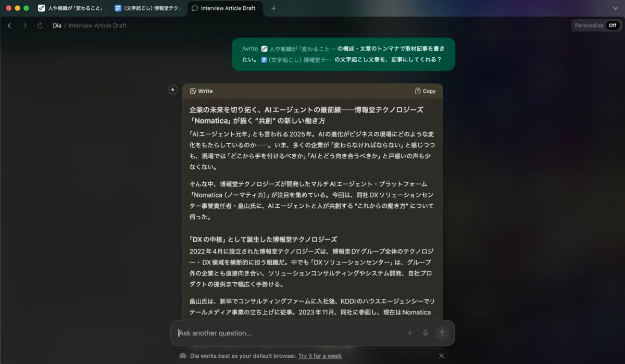
Task: Copy the written article with the Copy button
Action: (425, 91)
